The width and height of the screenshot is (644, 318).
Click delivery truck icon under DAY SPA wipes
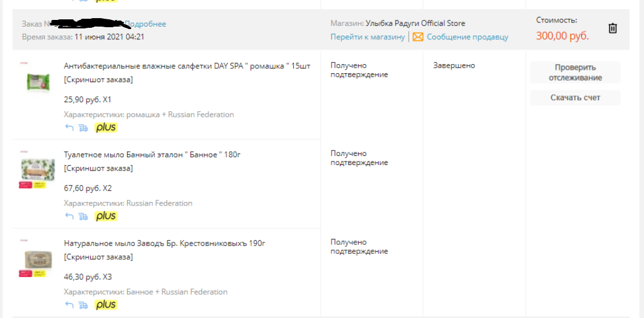tap(83, 128)
